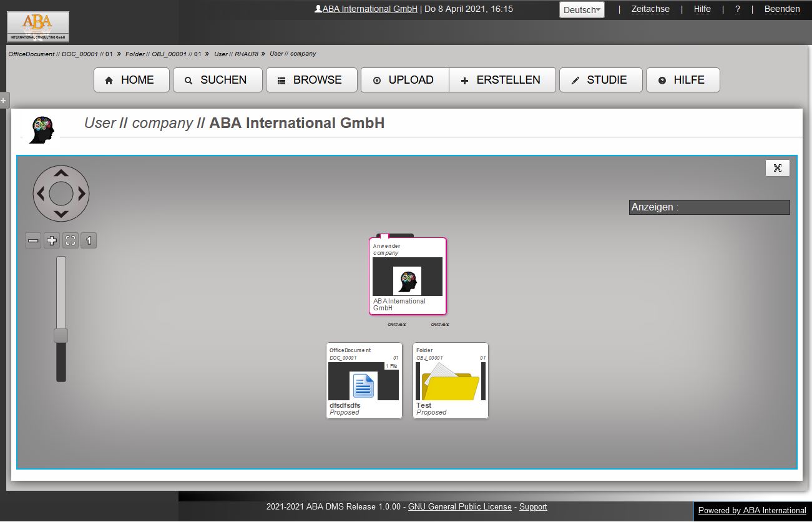Open the Zeitachse link
The width and height of the screenshot is (812, 522).
(650, 9)
